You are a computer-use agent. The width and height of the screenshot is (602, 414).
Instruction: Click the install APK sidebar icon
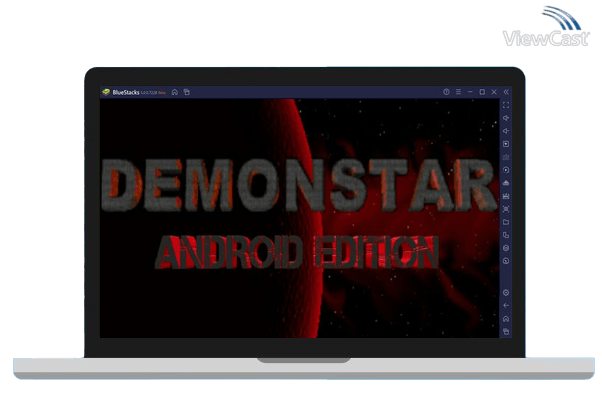(506, 183)
